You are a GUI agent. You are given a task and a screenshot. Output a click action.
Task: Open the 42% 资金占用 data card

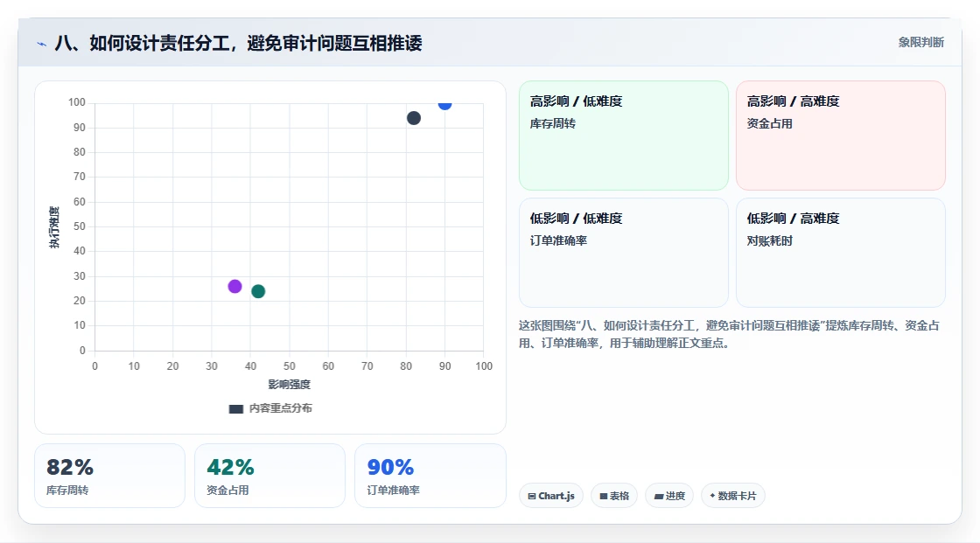(x=270, y=476)
